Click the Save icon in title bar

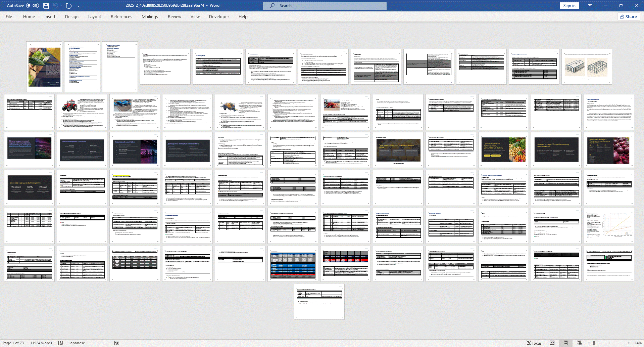coord(46,6)
